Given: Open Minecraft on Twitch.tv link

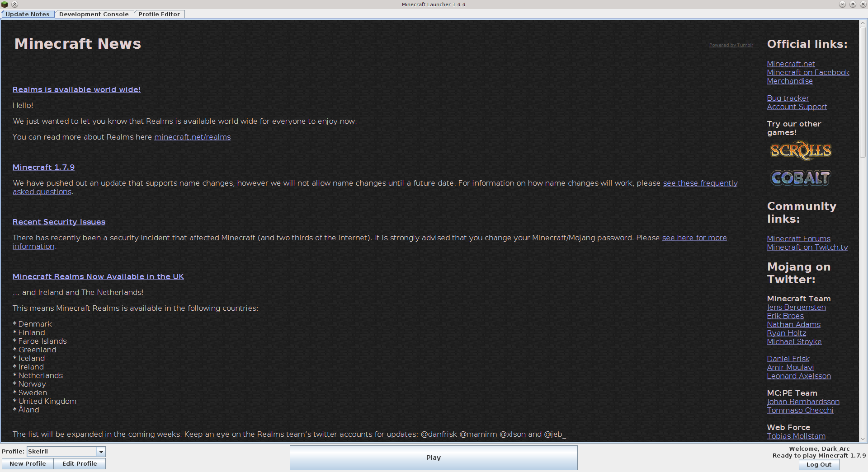Looking at the screenshot, I should pyautogui.click(x=807, y=247).
